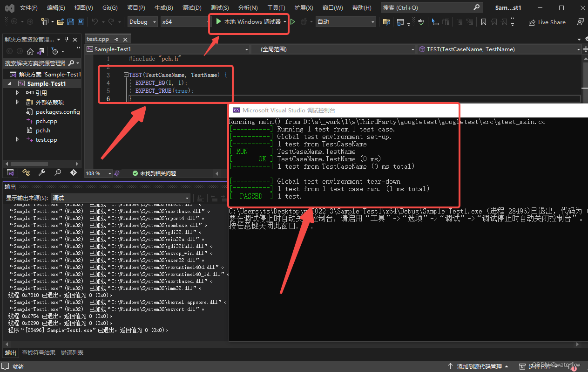Switch views with the Visual Studio solution icon

click(41, 51)
